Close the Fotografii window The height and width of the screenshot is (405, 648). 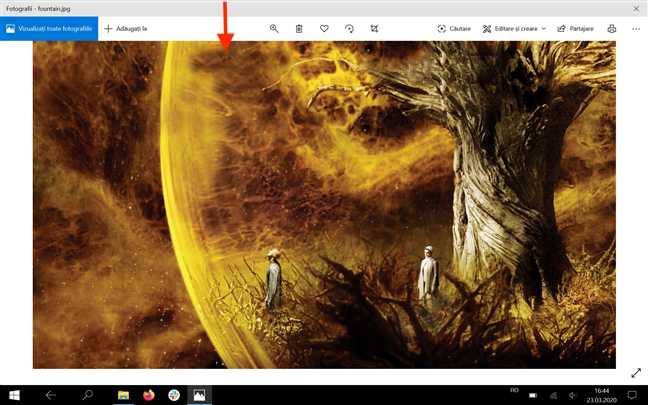pyautogui.click(x=636, y=8)
